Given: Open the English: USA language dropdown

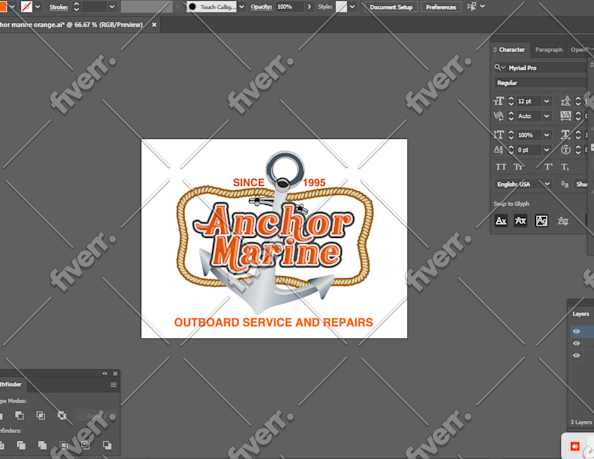Looking at the screenshot, I should tap(523, 184).
